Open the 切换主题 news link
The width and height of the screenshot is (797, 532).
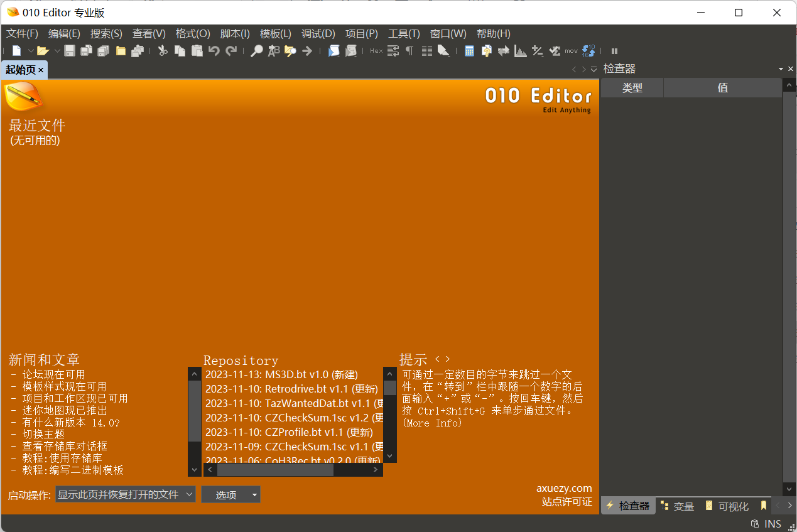click(43, 434)
